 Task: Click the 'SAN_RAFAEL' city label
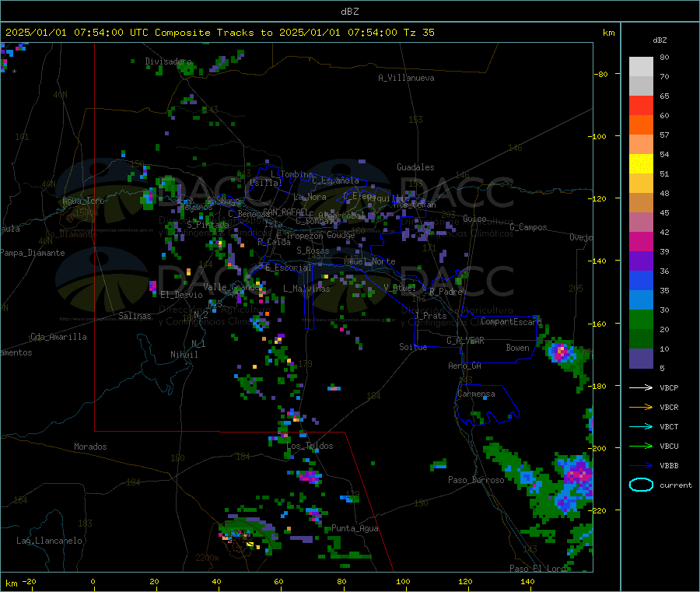click(x=285, y=212)
